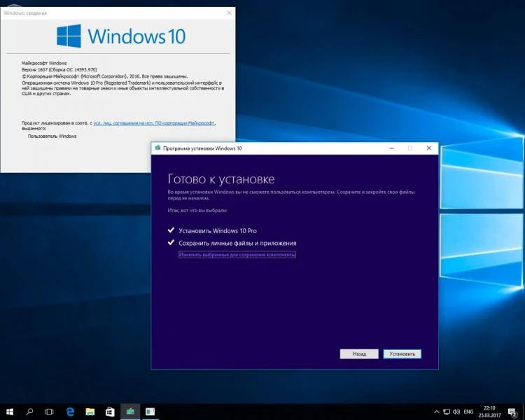This screenshot has width=525, height=420.
Task: Click the Установить button
Action: click(402, 353)
